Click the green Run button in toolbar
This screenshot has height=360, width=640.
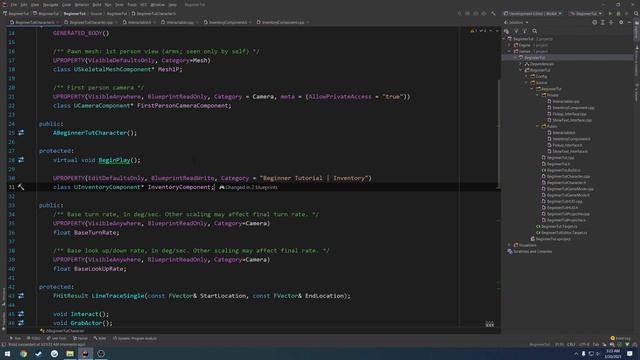610,13
